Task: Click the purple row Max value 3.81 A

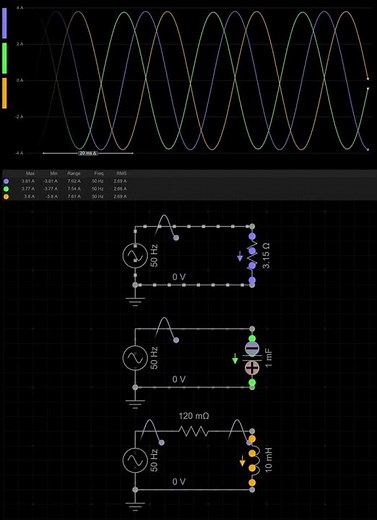Action: [28, 181]
